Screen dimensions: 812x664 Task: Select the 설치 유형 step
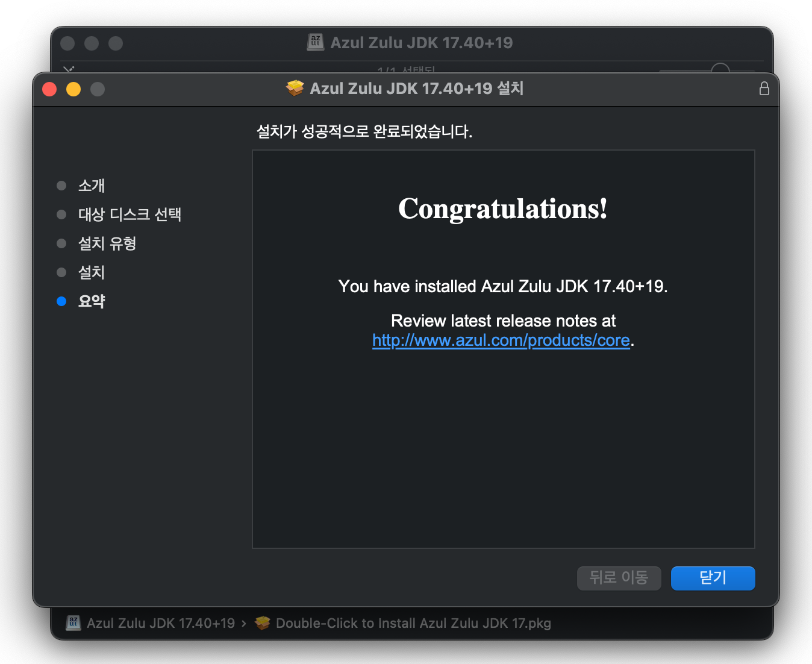pos(107,243)
